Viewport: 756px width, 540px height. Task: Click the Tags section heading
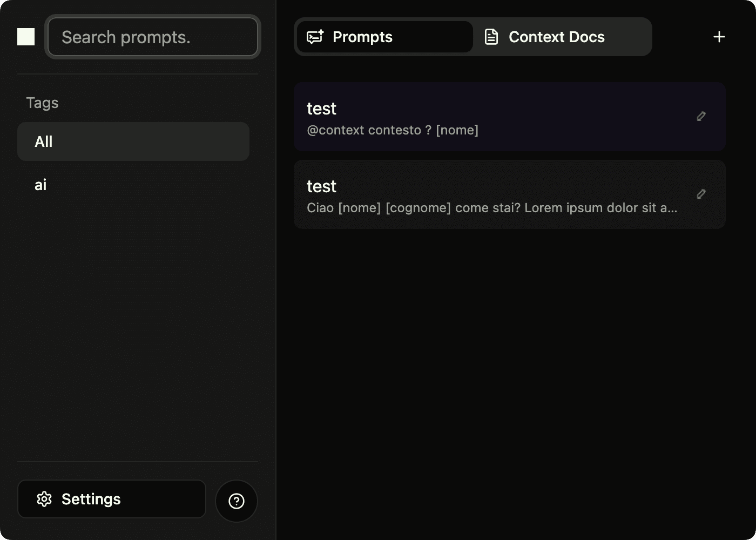click(42, 103)
